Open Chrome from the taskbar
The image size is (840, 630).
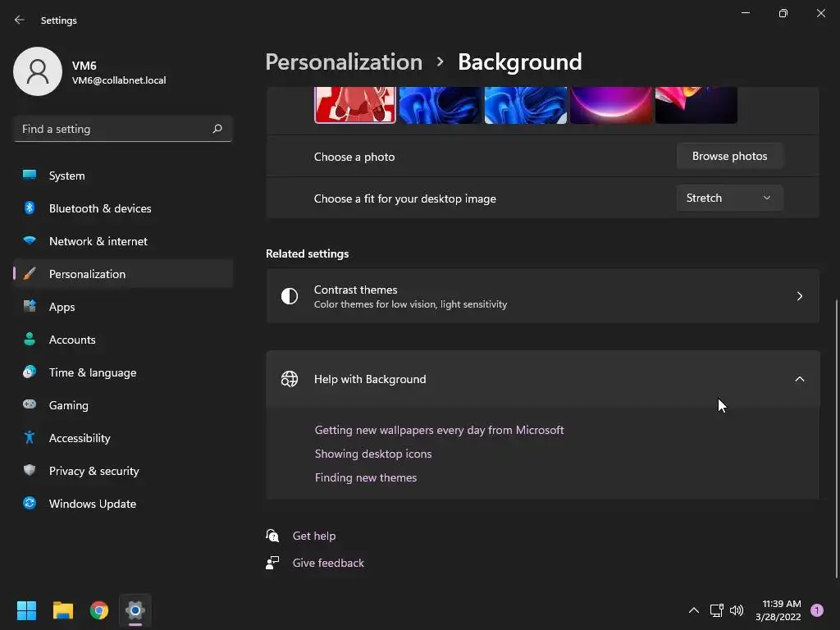pos(99,610)
